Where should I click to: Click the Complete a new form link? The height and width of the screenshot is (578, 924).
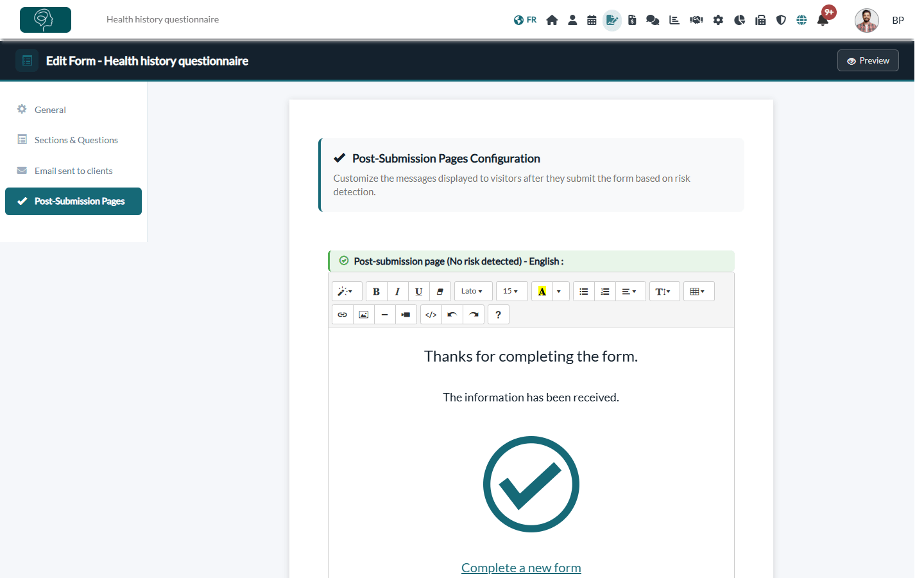[x=521, y=568]
